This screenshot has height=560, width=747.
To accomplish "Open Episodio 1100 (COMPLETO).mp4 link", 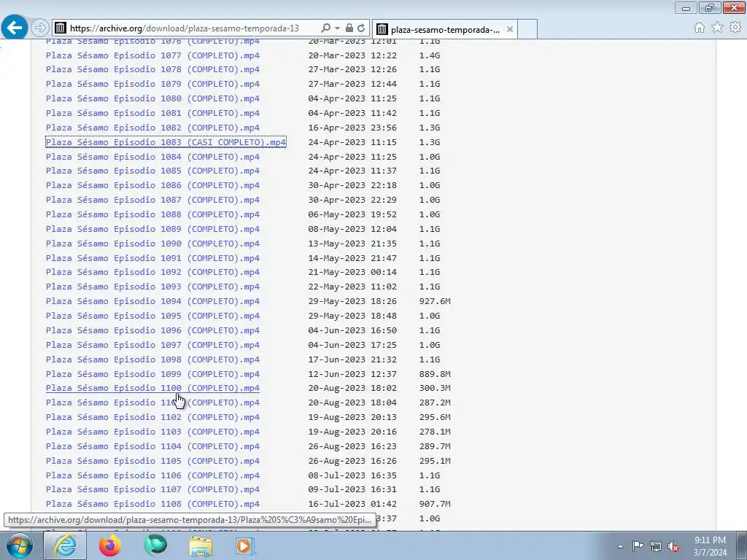I will pyautogui.click(x=152, y=388).
